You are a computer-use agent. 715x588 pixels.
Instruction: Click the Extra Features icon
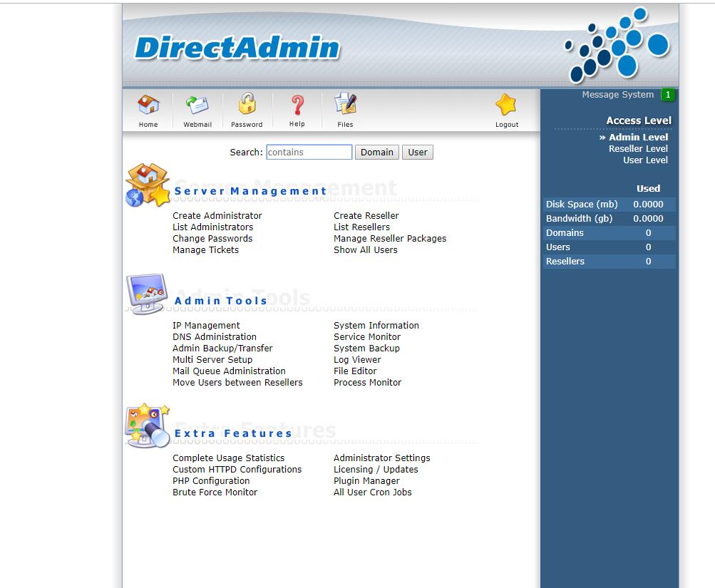(147, 425)
